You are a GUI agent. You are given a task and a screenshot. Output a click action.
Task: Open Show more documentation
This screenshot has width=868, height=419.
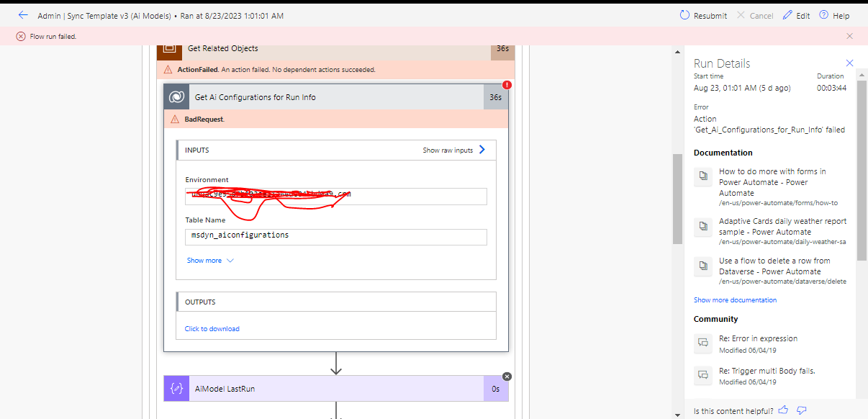[x=735, y=299]
